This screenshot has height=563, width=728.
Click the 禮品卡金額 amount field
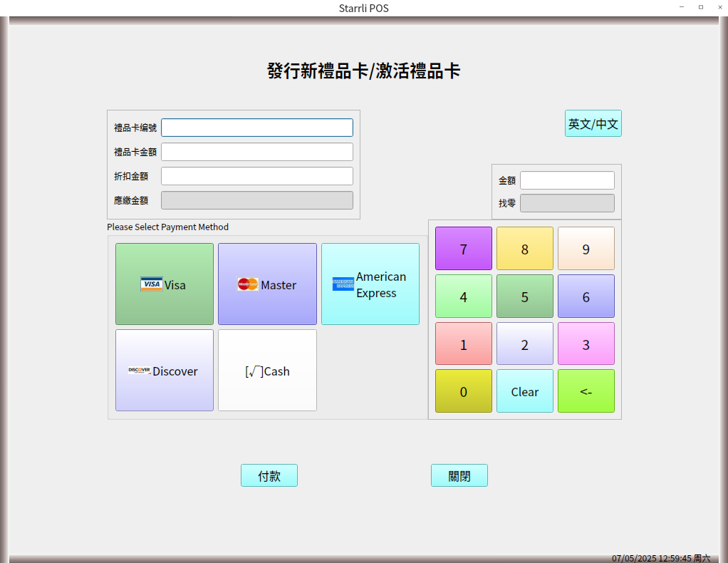click(256, 152)
